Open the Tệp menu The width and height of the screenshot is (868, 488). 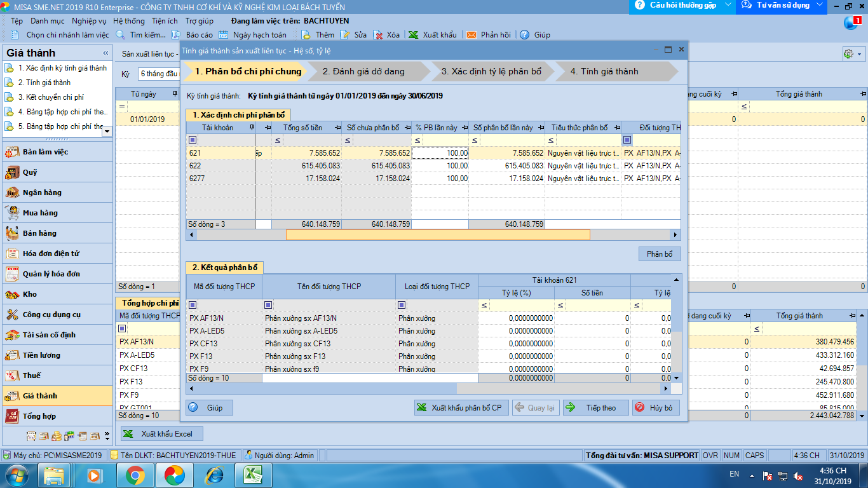point(17,21)
